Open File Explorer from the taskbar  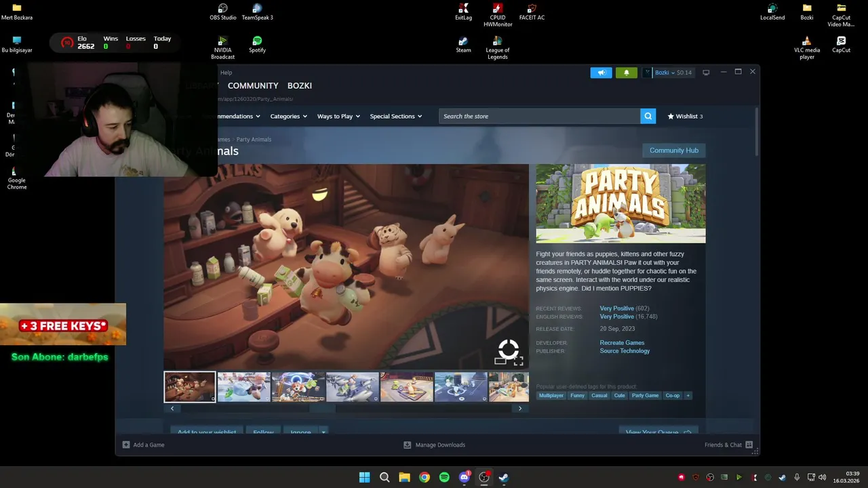point(404,477)
